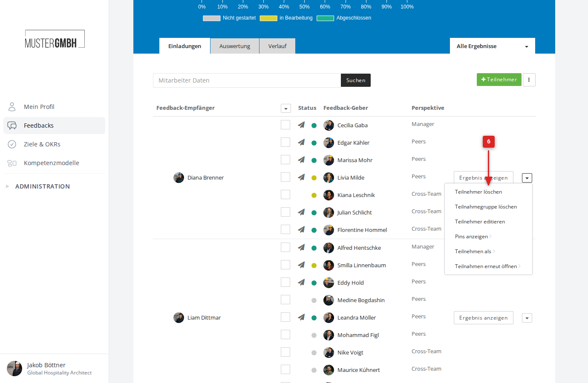Viewport: 588px width, 383px height.
Task: Click the Nicht gestartet grey legend swatch
Action: click(211, 18)
